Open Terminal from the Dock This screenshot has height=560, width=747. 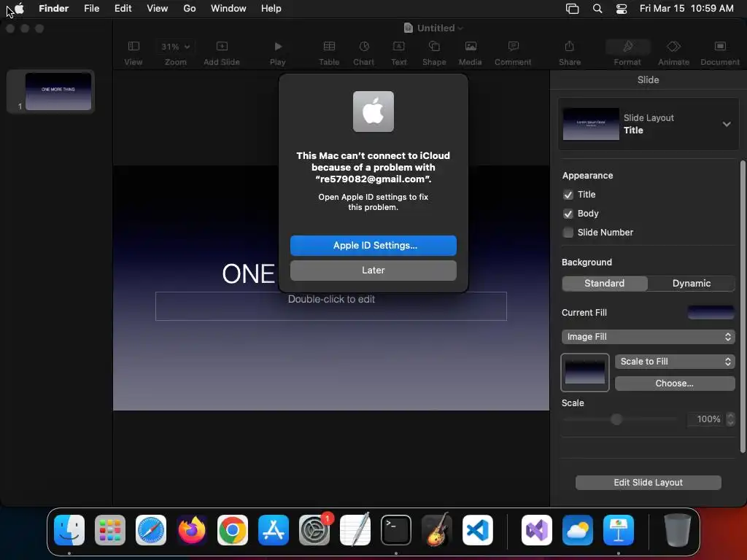pos(396,530)
